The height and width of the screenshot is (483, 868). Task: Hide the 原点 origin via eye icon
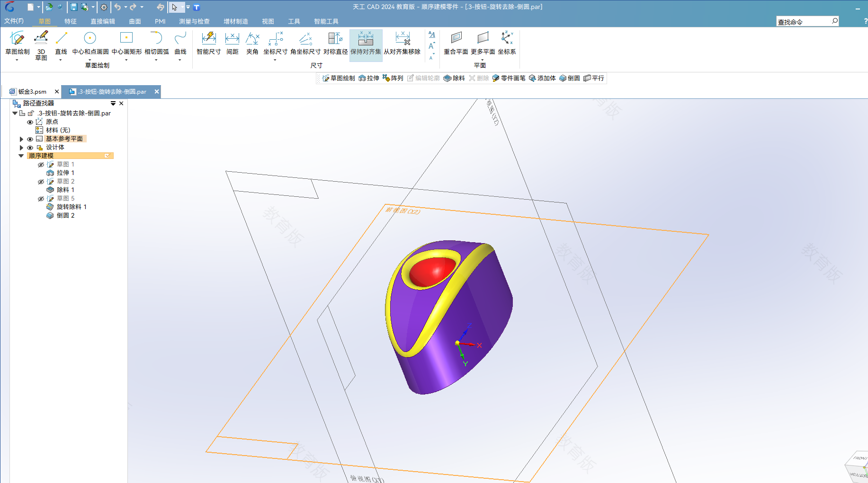pos(30,122)
